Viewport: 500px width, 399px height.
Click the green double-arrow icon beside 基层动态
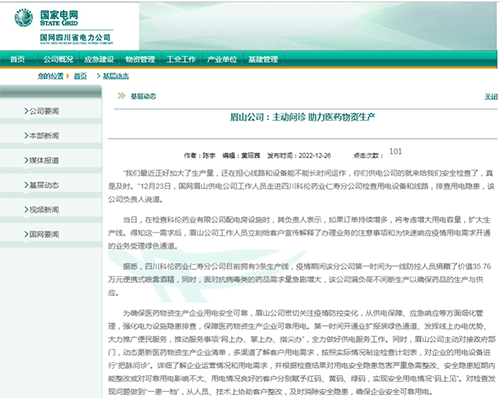[x=121, y=96]
